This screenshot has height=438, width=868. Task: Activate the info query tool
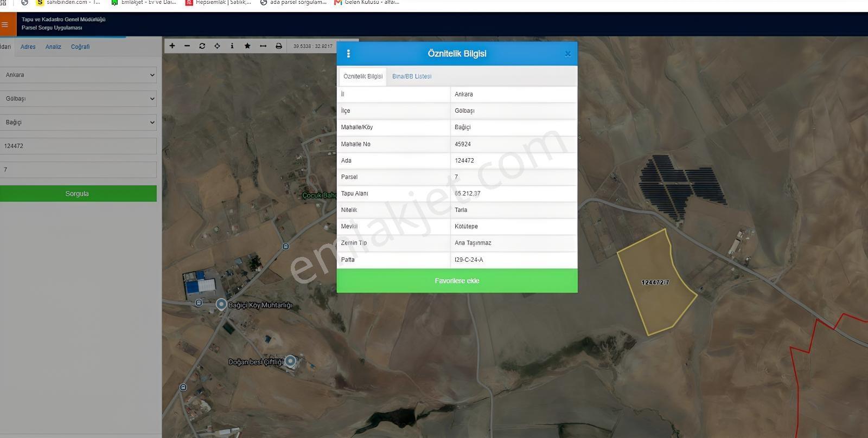(x=232, y=46)
